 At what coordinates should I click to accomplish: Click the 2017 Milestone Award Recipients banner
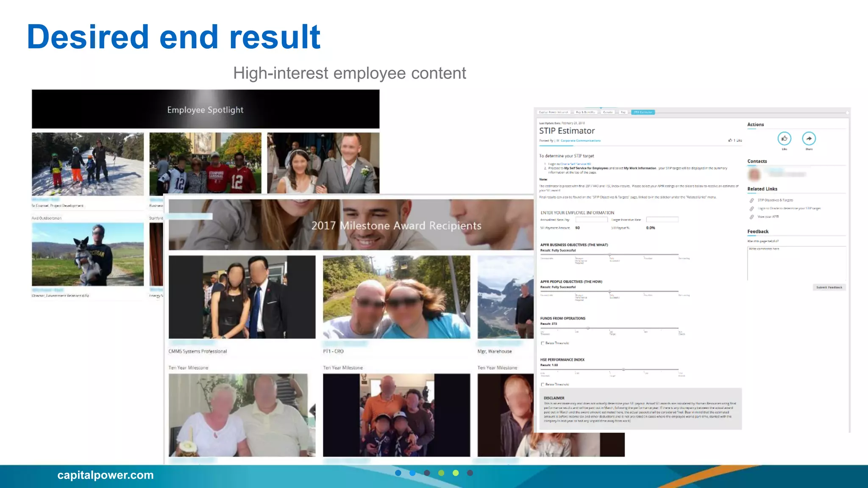click(x=351, y=225)
